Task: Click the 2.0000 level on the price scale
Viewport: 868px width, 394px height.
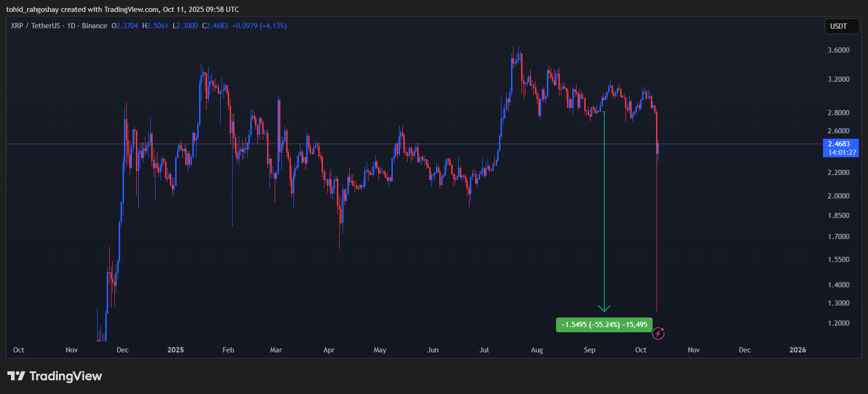Action: [x=838, y=196]
